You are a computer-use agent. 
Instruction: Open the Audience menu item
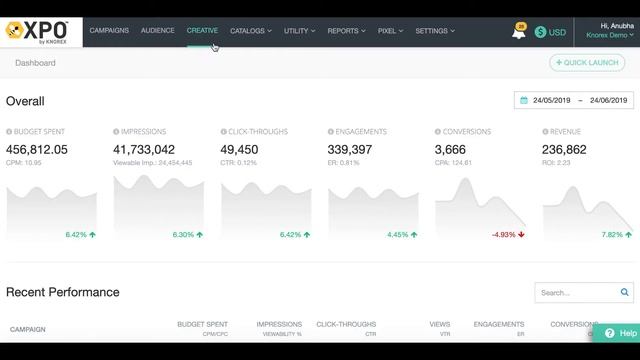[158, 31]
